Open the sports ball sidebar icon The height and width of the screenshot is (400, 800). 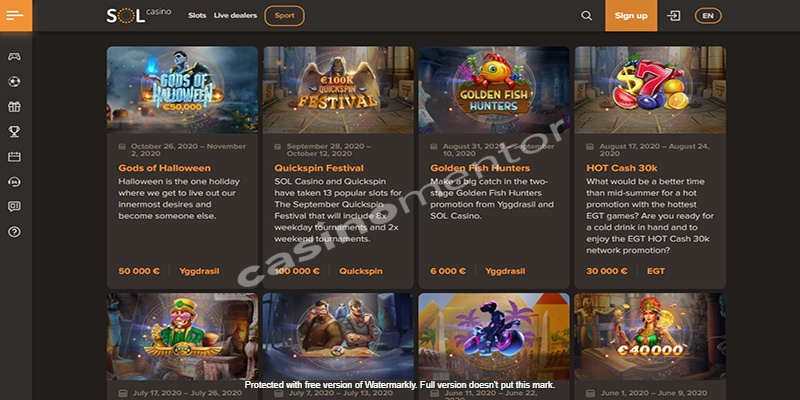[x=14, y=82]
